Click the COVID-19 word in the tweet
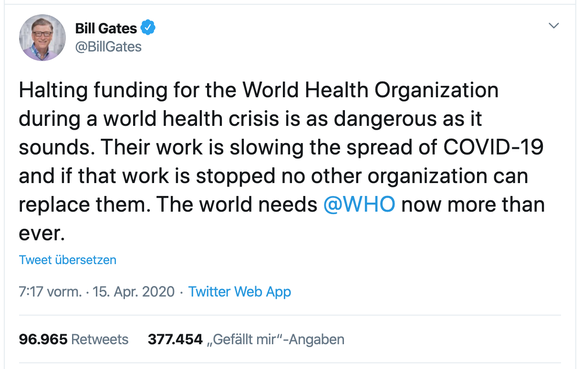Image resolution: width=582 pixels, height=369 pixels. 493,147
